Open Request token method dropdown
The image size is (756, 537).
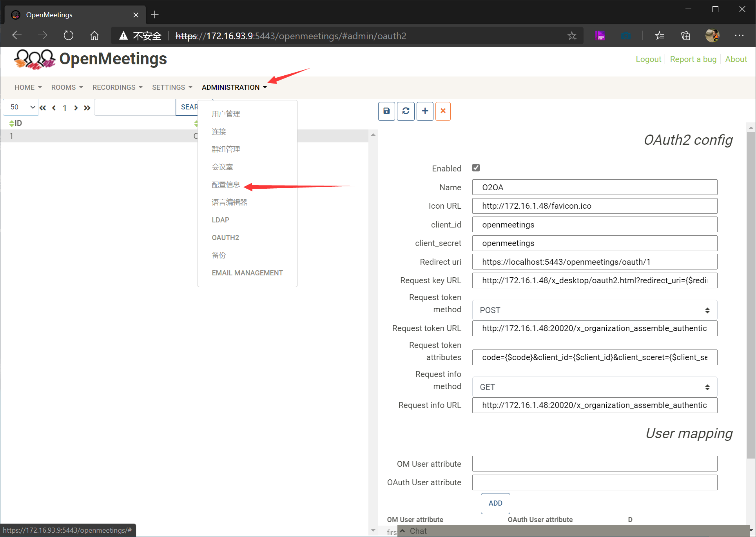coord(594,310)
